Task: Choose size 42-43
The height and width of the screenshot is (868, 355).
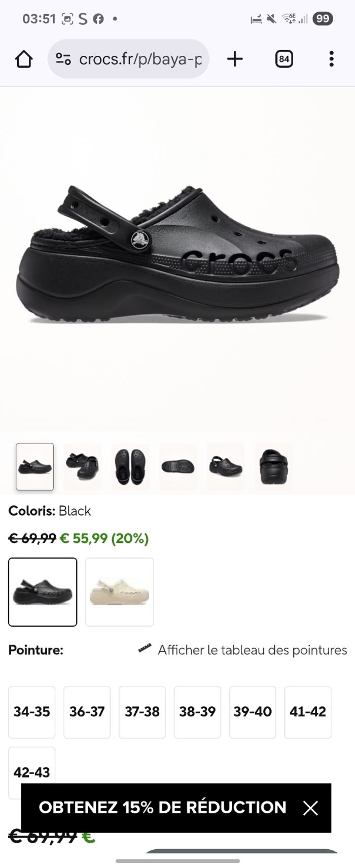Action: click(32, 772)
